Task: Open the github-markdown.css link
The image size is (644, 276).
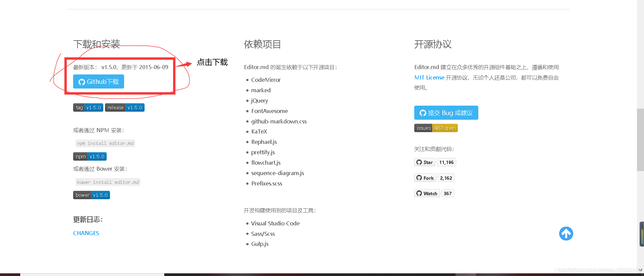Action: tap(279, 121)
